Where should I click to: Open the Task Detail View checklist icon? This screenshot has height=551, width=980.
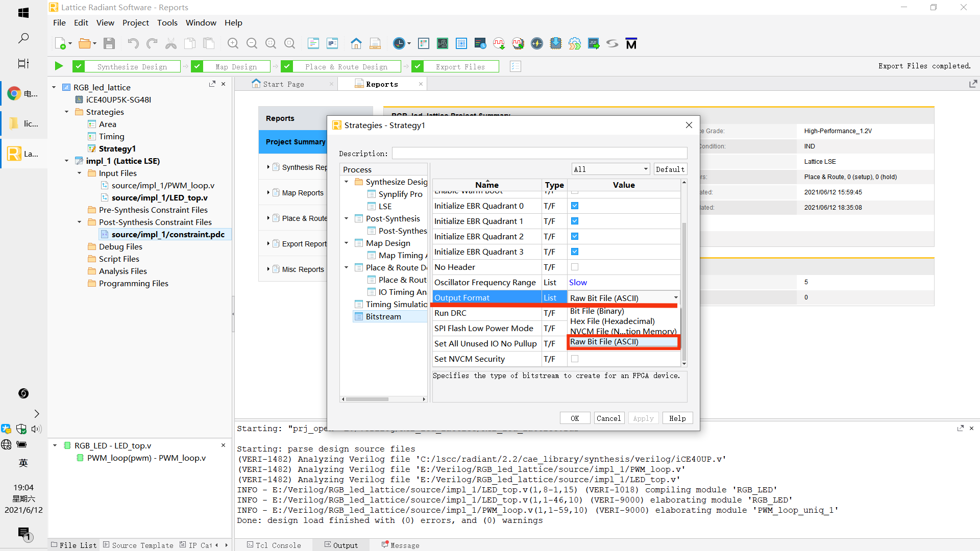[516, 66]
